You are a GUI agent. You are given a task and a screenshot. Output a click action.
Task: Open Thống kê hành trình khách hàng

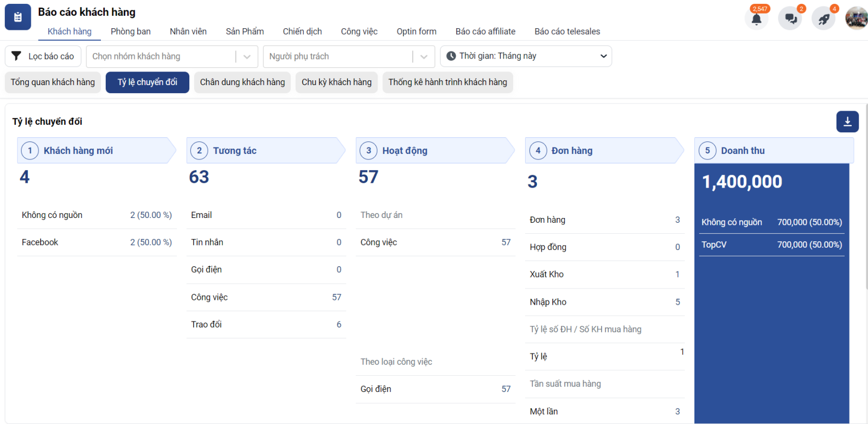[448, 82]
